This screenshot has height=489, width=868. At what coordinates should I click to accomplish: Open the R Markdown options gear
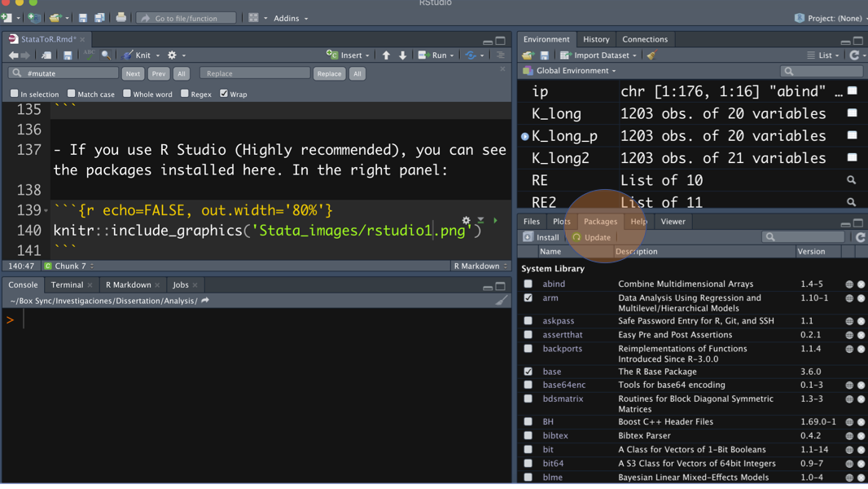pos(172,55)
